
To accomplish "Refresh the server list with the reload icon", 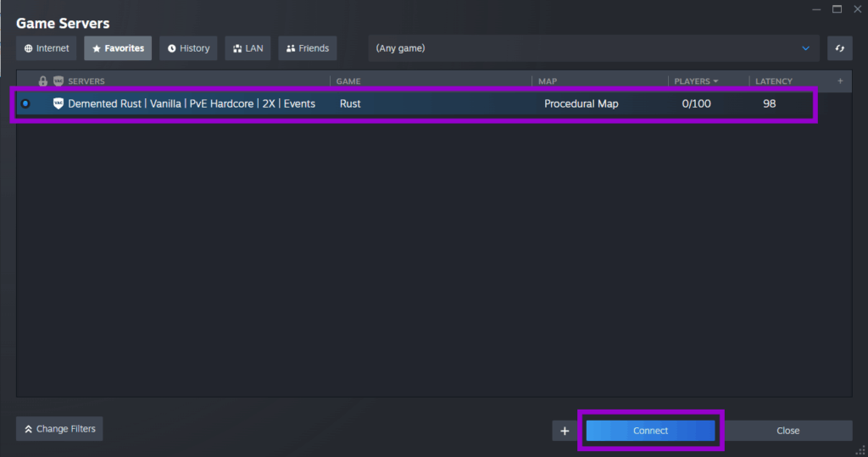I will tap(840, 48).
